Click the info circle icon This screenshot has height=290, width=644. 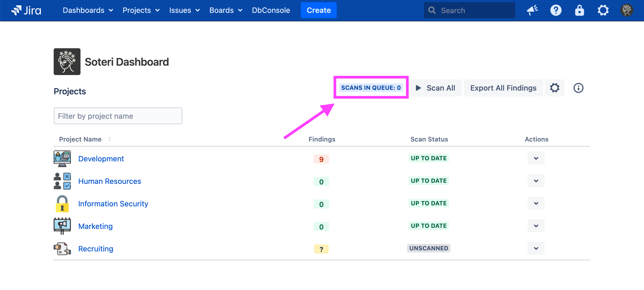[x=578, y=88]
